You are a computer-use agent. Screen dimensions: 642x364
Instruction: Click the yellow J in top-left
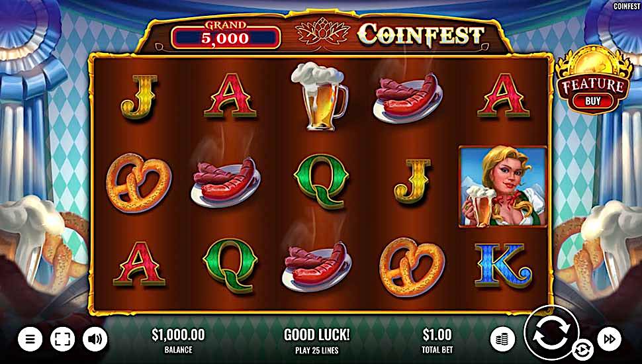[140, 97]
